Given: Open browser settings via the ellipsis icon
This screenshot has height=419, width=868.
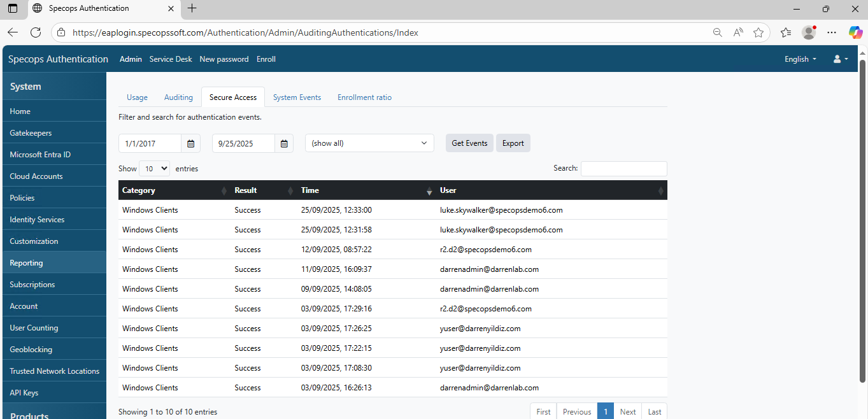Looking at the screenshot, I should (x=832, y=32).
